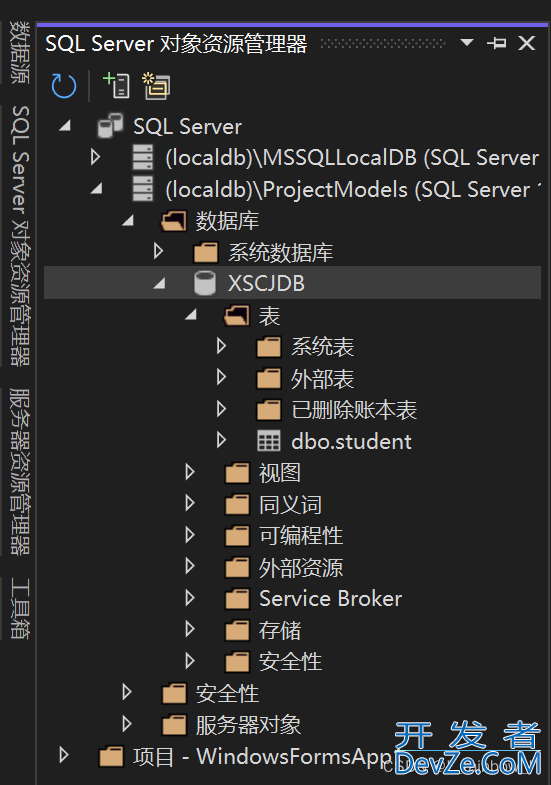551x785 pixels.
Task: Click the 数据库 open folder icon
Action: pyautogui.click(x=174, y=221)
